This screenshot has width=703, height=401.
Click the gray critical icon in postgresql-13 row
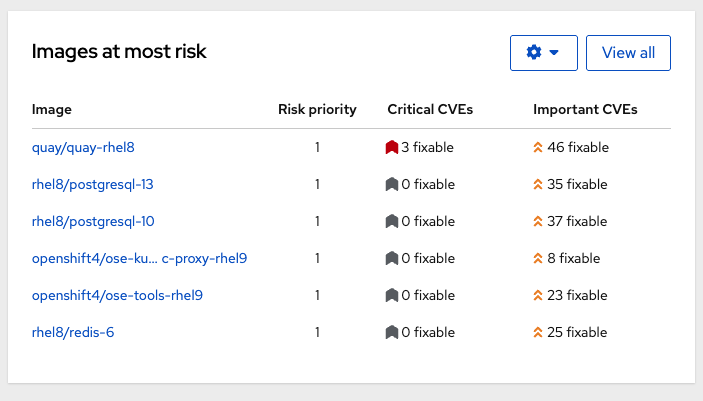point(392,184)
